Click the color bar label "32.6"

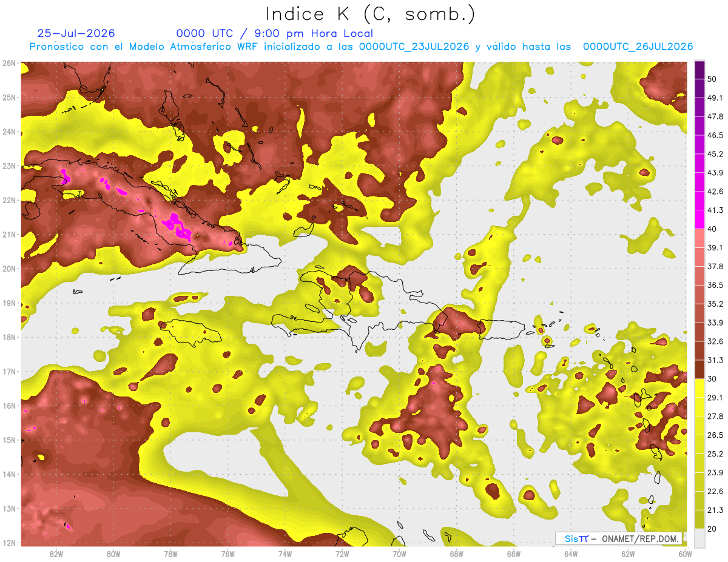pyautogui.click(x=715, y=341)
